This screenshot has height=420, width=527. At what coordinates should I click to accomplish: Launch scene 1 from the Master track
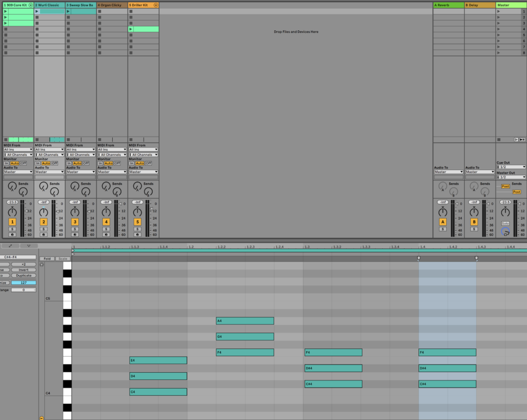(x=498, y=11)
